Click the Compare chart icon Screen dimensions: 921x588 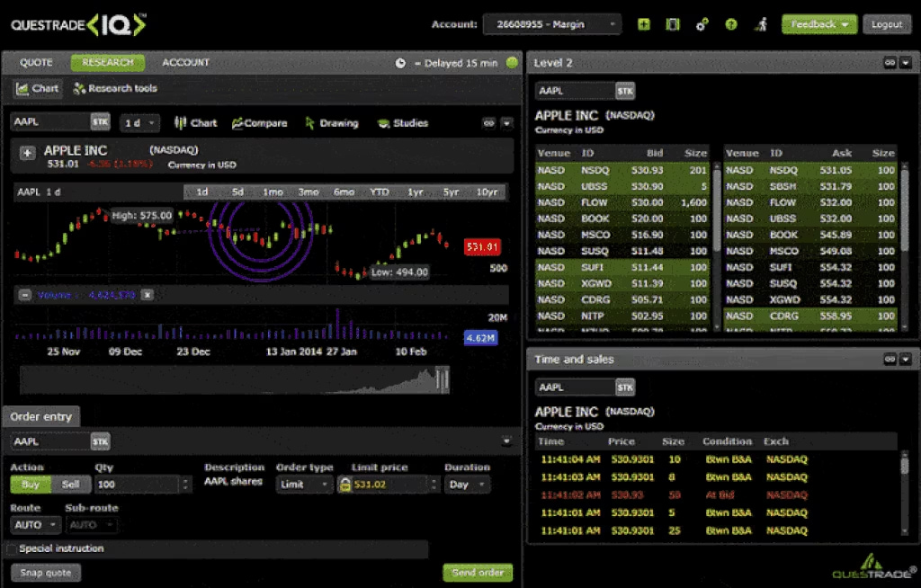259,123
